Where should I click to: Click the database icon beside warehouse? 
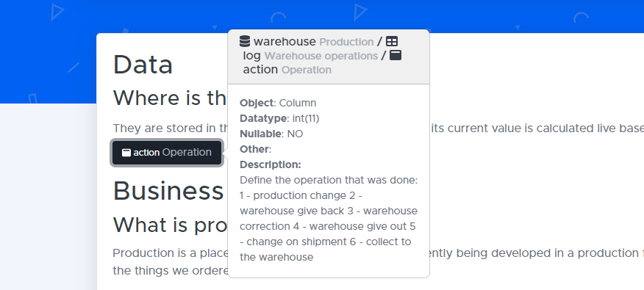pos(245,41)
